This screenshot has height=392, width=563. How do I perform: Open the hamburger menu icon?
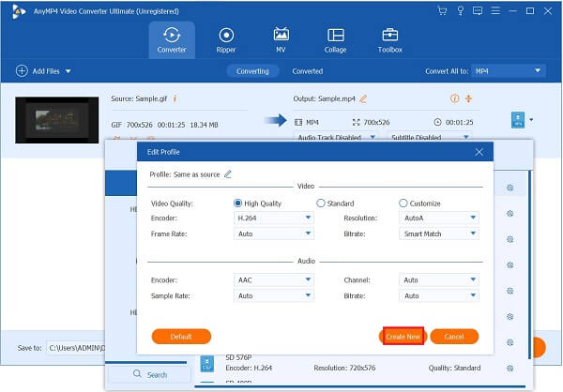click(495, 10)
